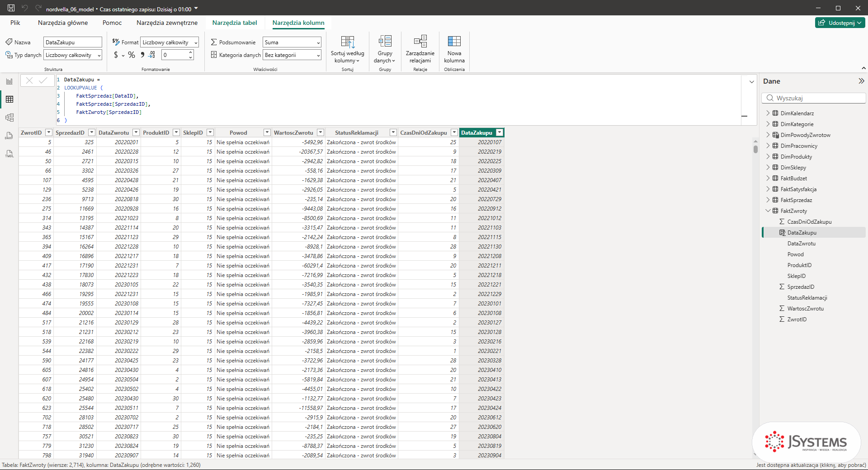The image size is (868, 470).
Task: Commit the formula with checkmark icon
Action: tap(43, 80)
